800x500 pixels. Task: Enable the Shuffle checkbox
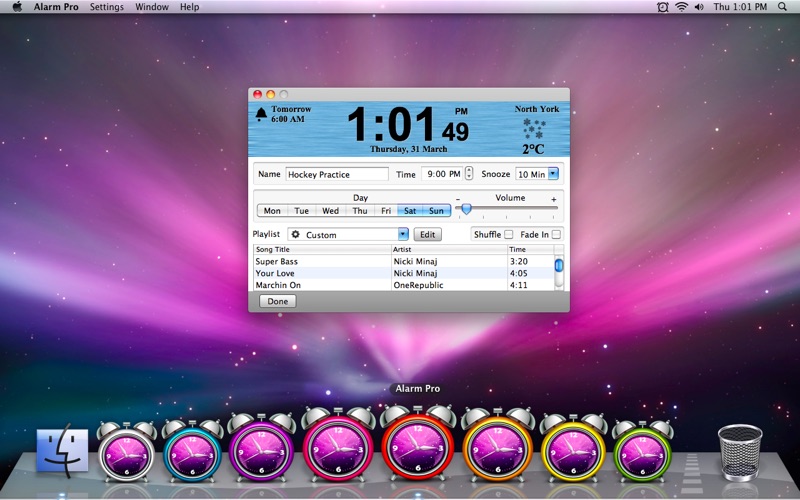pos(509,234)
